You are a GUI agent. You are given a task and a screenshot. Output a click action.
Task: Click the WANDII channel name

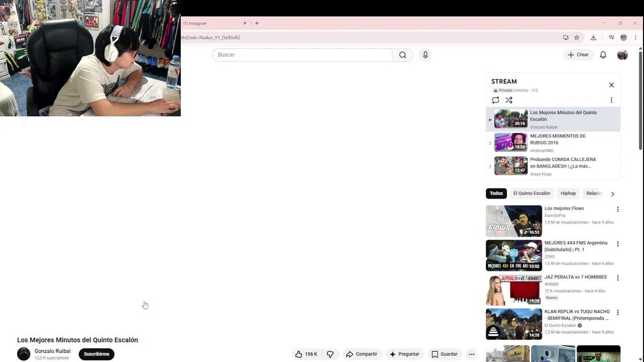coord(551,284)
